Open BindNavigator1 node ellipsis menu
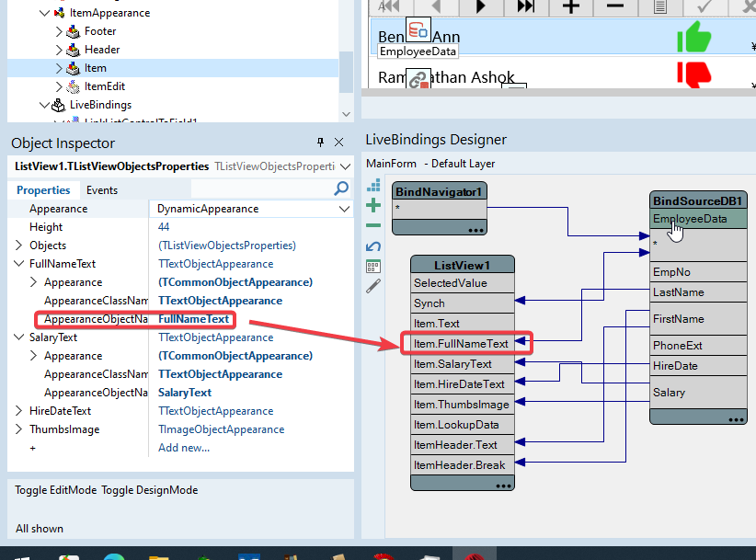Screen dimensions: 756x560 [475, 231]
